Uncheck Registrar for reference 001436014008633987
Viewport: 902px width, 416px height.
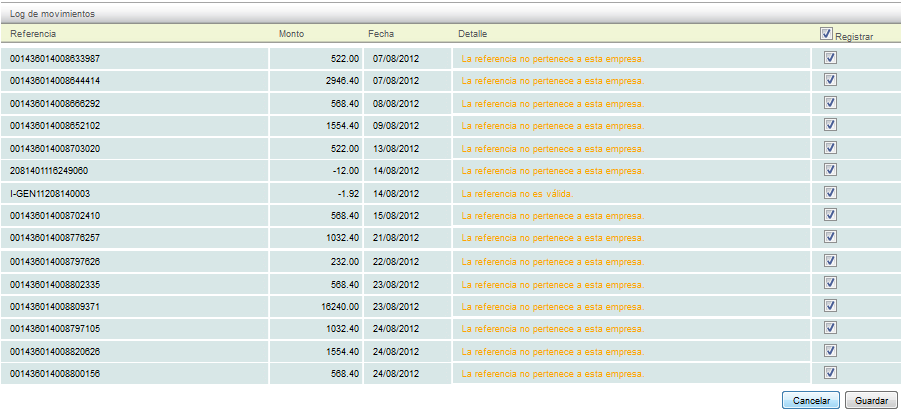click(830, 58)
